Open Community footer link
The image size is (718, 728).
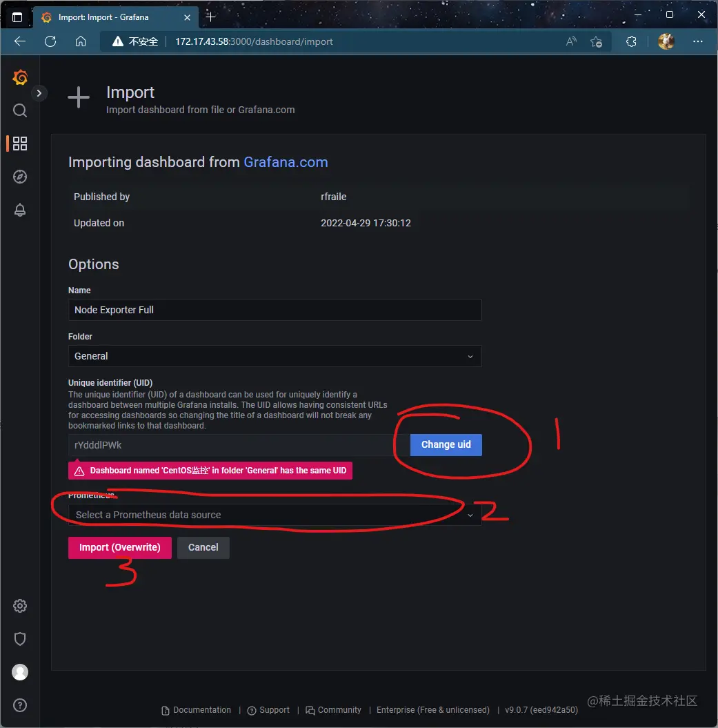tap(333, 710)
